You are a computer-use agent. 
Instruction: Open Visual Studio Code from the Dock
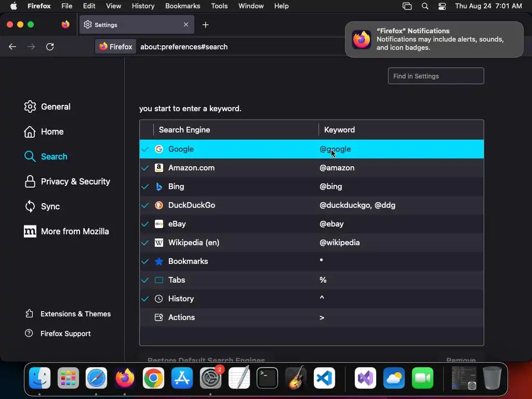coord(324,378)
